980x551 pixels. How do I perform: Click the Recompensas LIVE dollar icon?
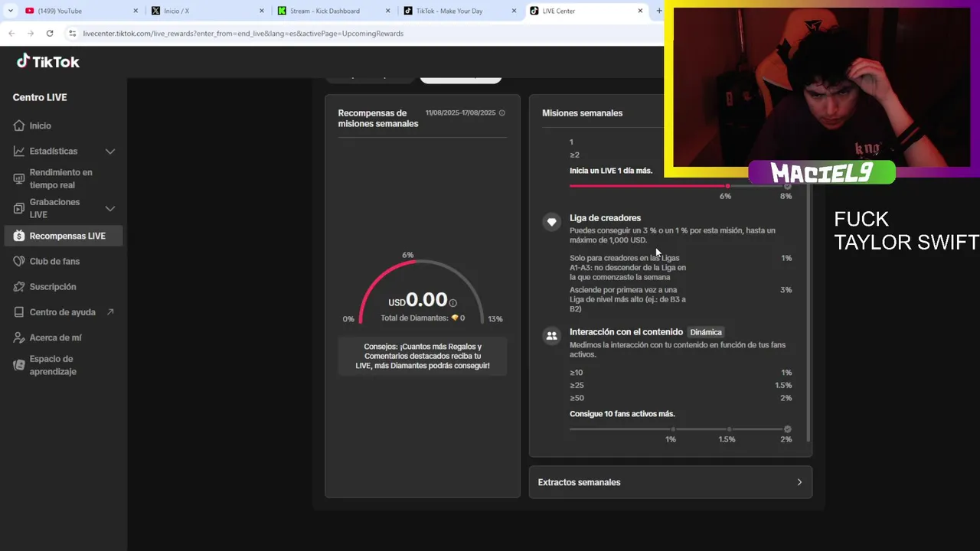[x=19, y=236]
